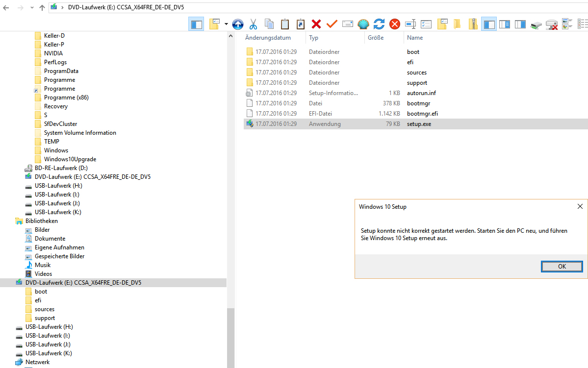Click the red X delete icon

click(316, 24)
